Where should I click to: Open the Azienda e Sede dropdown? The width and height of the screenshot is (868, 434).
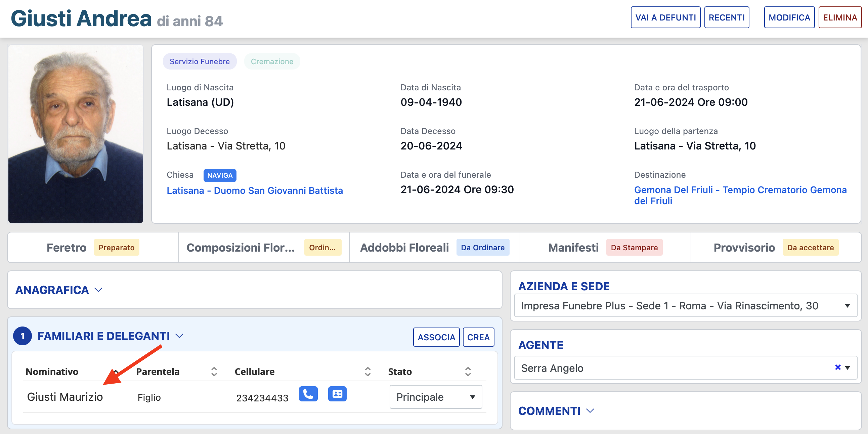coord(685,306)
